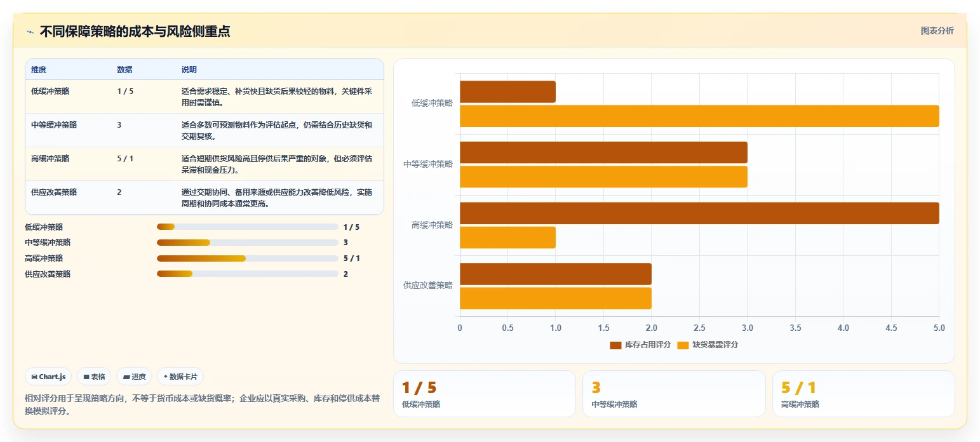Toggle the 库存占用评分 legend item
This screenshot has width=980, height=442.
click(x=640, y=345)
